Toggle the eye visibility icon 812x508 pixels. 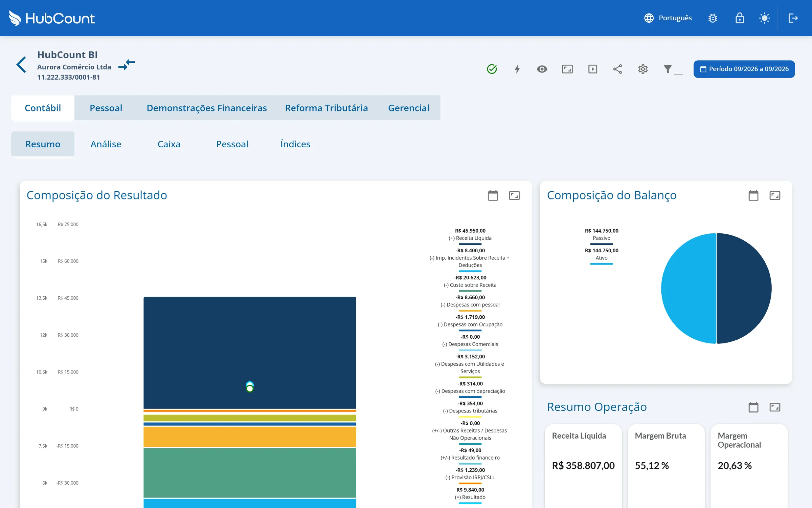point(542,69)
